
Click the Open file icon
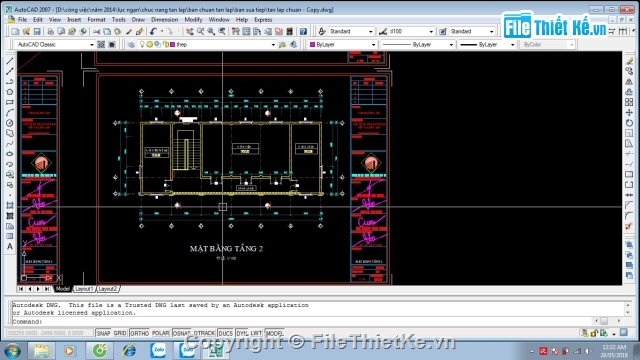click(26, 31)
